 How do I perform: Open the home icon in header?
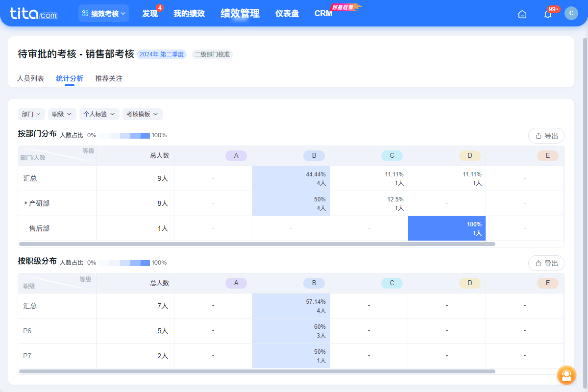click(522, 14)
